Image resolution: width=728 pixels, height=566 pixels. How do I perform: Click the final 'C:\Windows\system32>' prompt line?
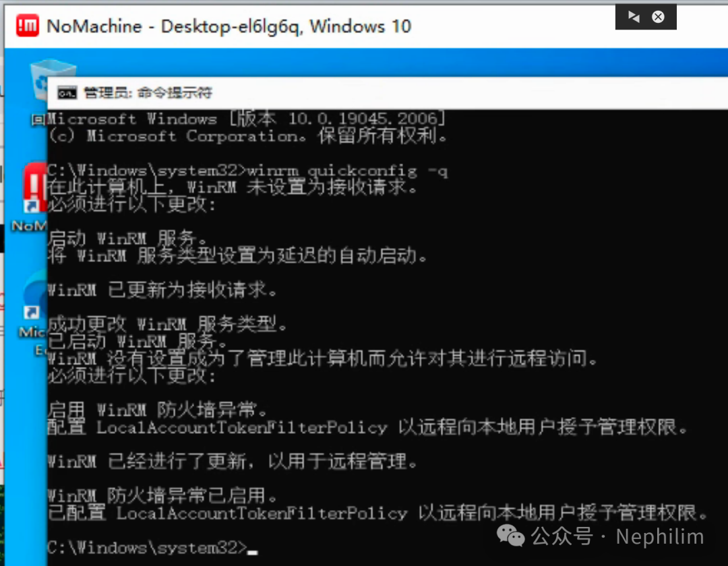coord(153,548)
